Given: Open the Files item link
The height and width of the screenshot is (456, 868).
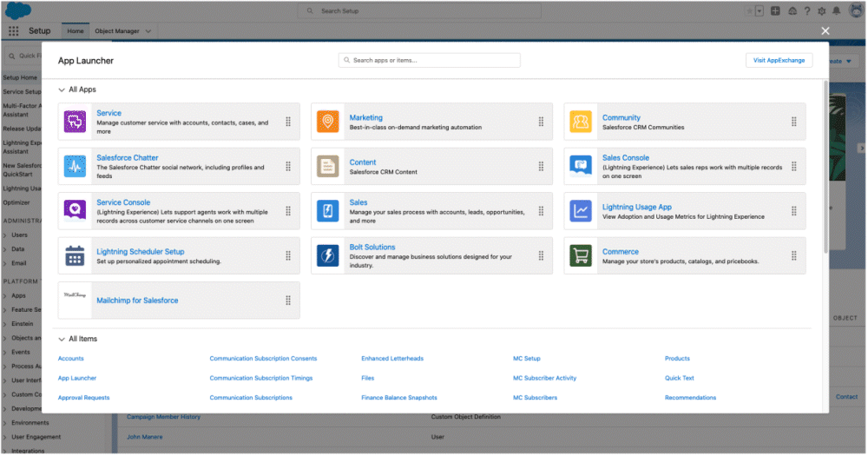Looking at the screenshot, I should 367,379.
